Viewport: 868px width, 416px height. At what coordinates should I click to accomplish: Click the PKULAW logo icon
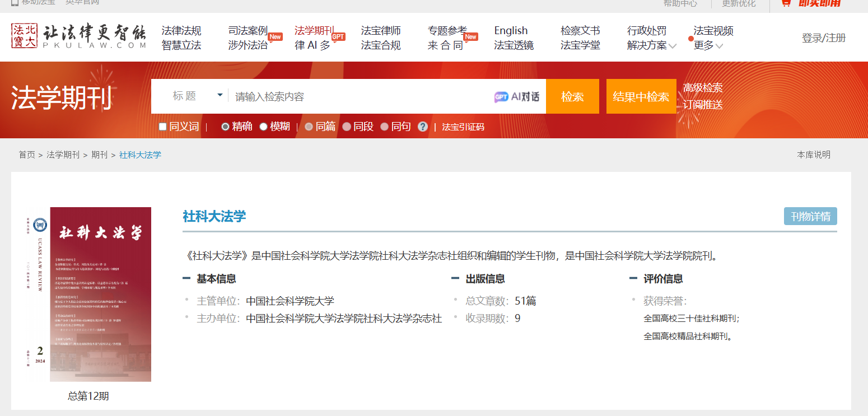pyautogui.click(x=23, y=36)
